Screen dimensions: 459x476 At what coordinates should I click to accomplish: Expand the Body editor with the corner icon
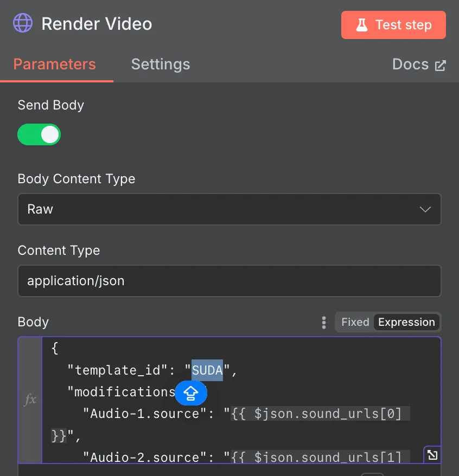(432, 455)
